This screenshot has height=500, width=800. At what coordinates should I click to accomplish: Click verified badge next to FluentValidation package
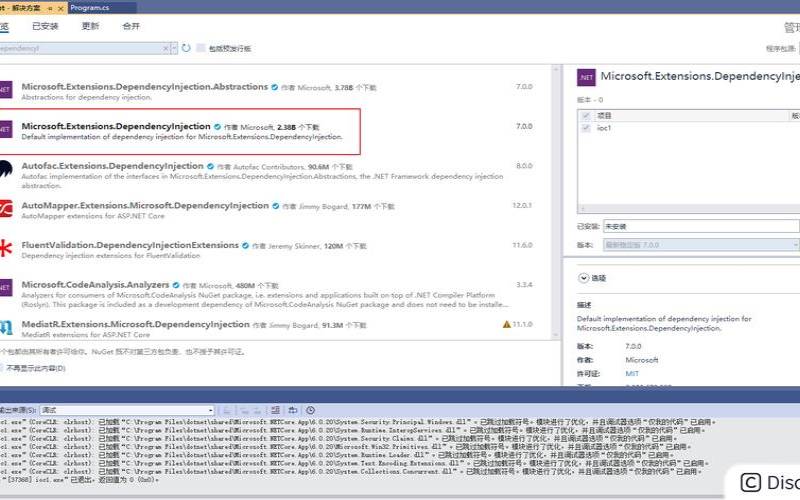tap(245, 245)
